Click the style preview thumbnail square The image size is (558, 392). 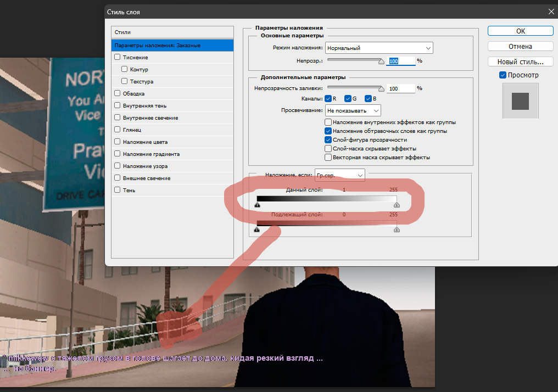tap(520, 101)
